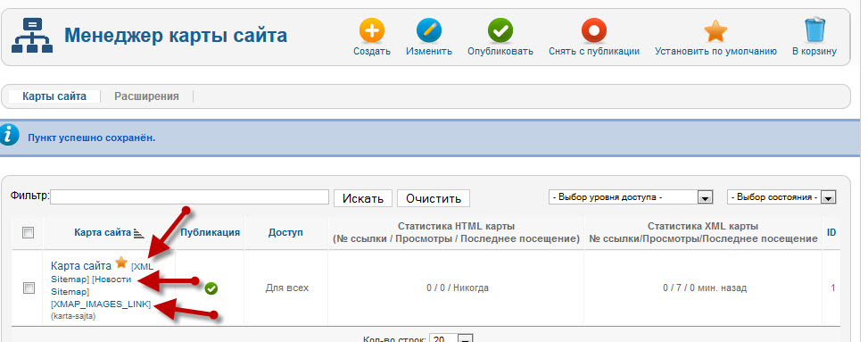Click the sort order icon in the Карта сайта header
This screenshot has height=342, width=868.
tap(138, 233)
